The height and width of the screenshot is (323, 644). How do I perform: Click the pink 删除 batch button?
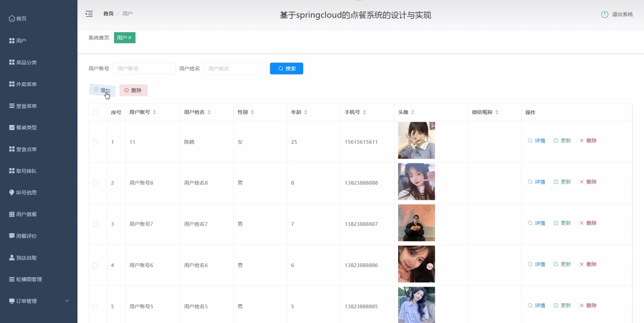pyautogui.click(x=133, y=90)
